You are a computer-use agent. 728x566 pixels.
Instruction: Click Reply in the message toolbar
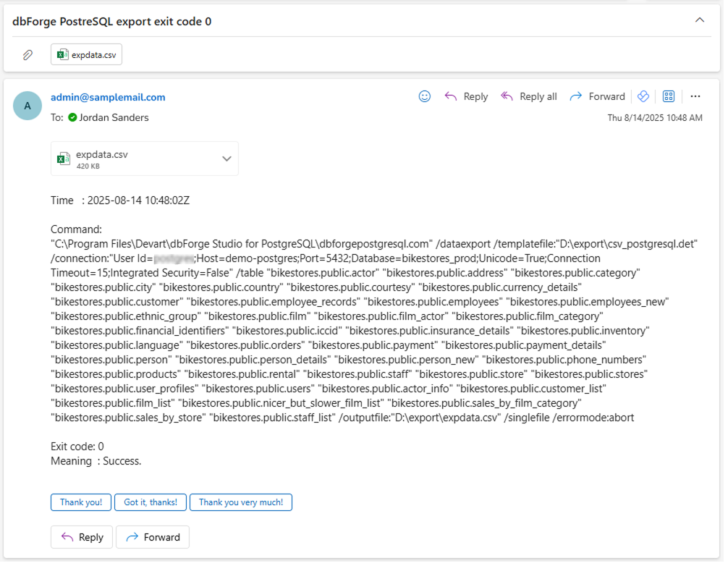466,96
